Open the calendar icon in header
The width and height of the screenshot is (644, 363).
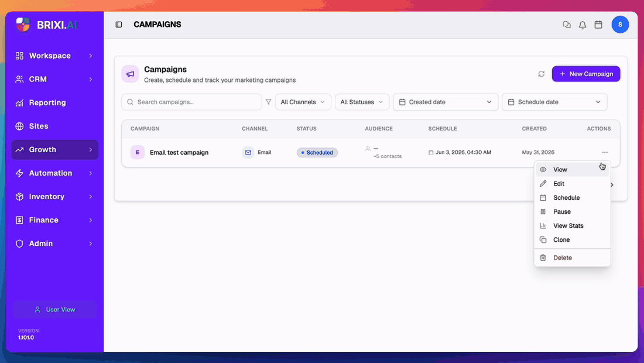click(x=598, y=25)
